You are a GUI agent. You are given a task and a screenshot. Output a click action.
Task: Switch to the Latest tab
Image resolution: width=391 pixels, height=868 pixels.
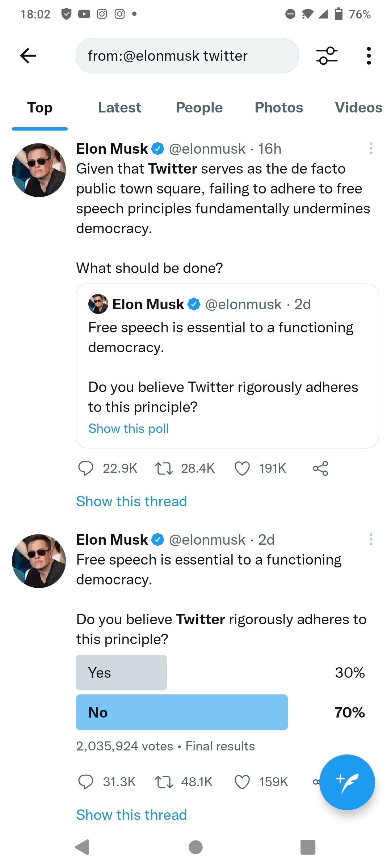(x=119, y=108)
